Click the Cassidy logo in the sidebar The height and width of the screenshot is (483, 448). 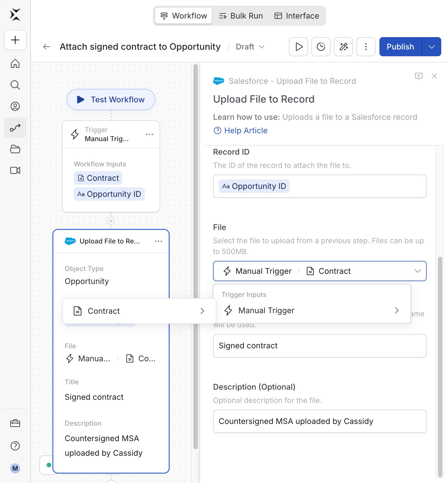pos(15,15)
